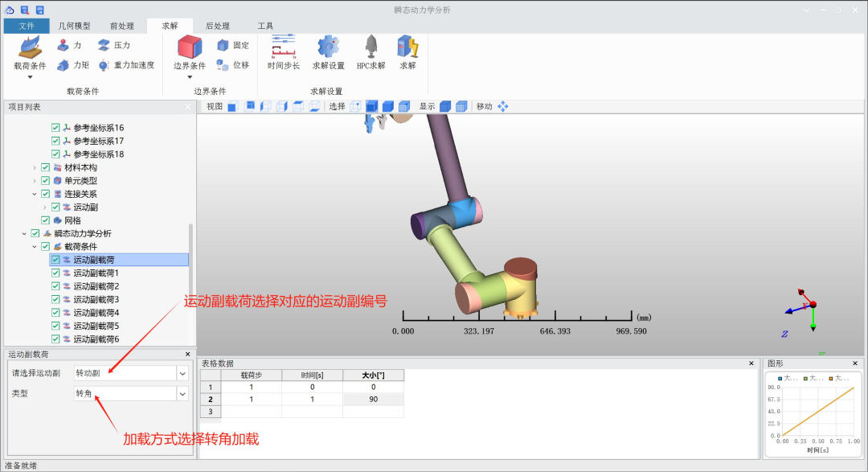The image size is (868, 472).
Task: Collapse the tree's 载荷条件 node
Action: (35, 247)
